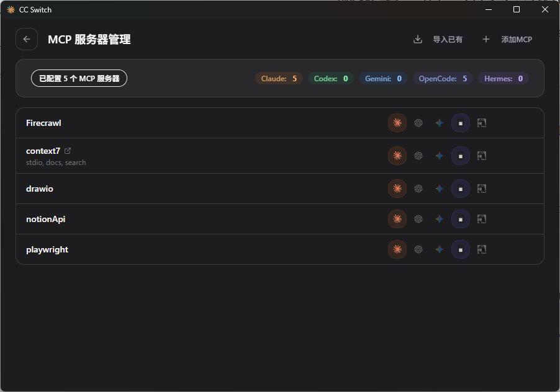Click Claude icon in playwright row
This screenshot has height=392, width=560.
pyautogui.click(x=397, y=249)
